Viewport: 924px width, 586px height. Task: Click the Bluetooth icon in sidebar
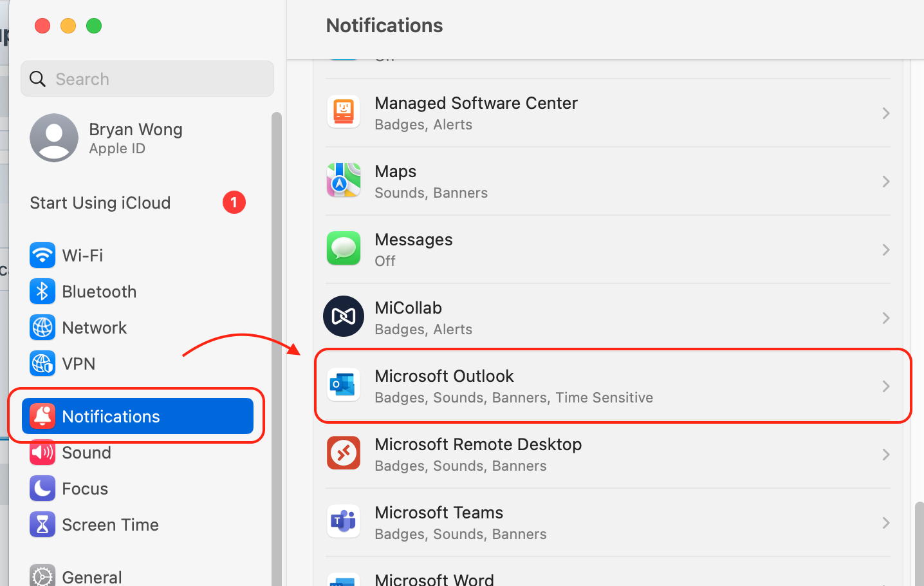click(x=42, y=291)
